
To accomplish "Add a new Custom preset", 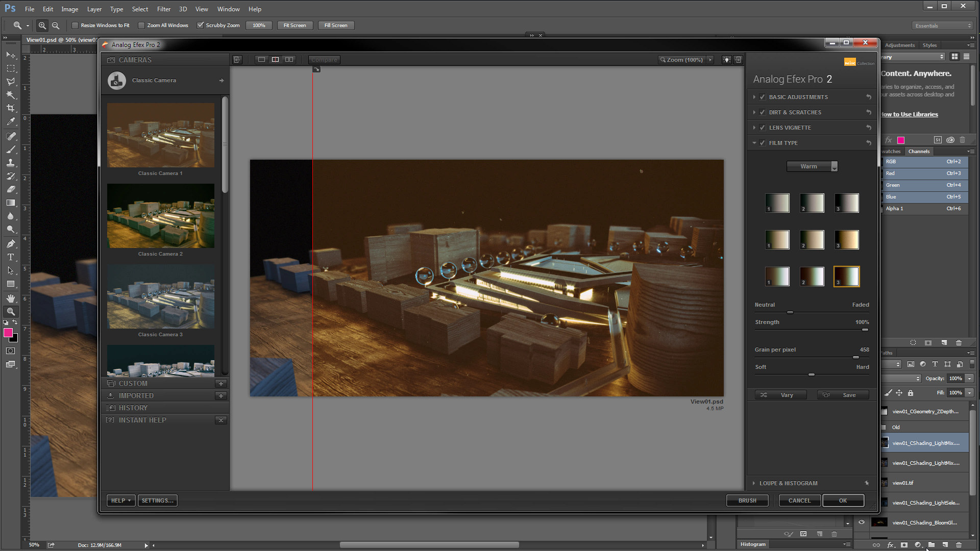I will click(221, 383).
